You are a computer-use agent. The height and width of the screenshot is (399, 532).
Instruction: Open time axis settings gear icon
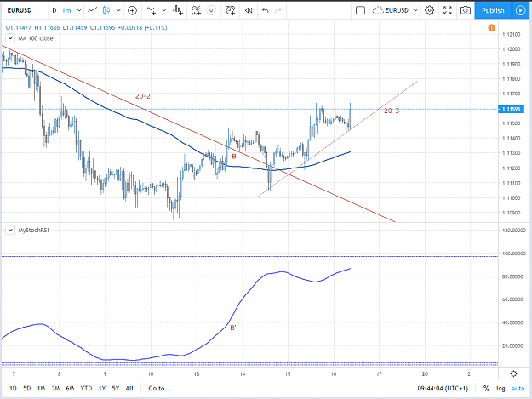click(x=513, y=374)
